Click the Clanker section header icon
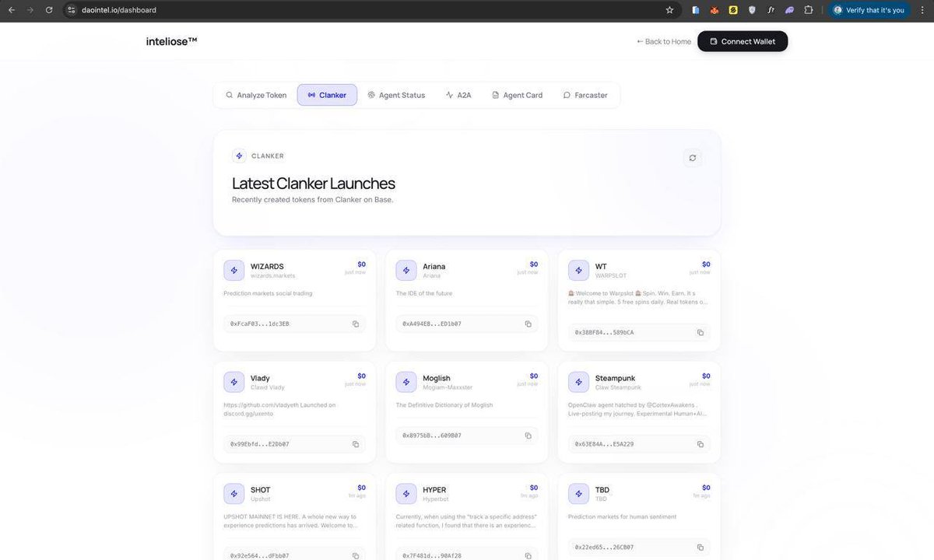The image size is (934, 560). click(x=239, y=156)
